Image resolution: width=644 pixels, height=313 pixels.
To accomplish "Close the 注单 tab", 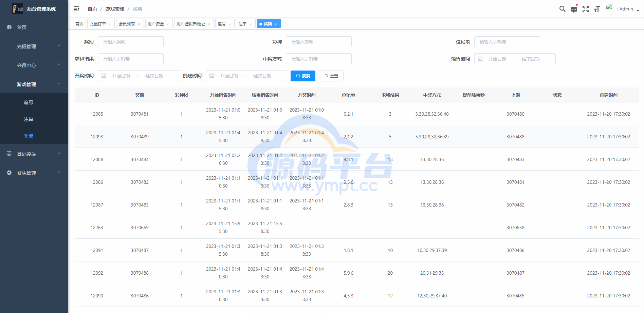I will (x=251, y=24).
